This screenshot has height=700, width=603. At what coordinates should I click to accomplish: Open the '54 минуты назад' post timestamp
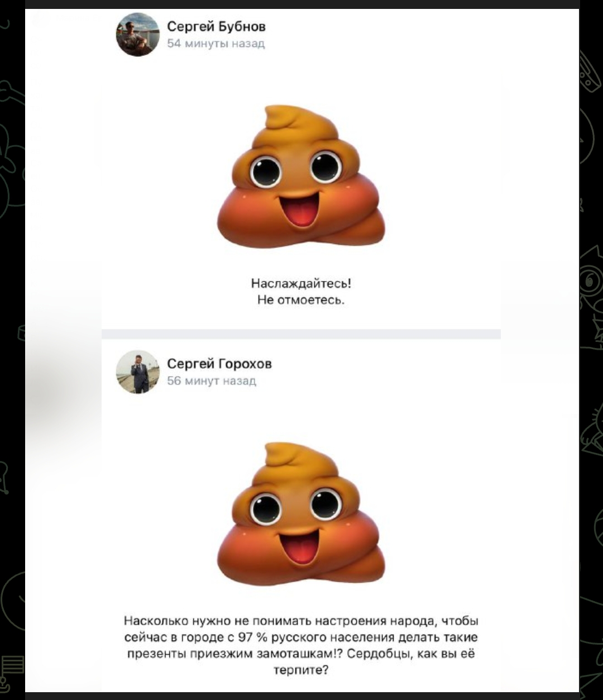tap(216, 44)
